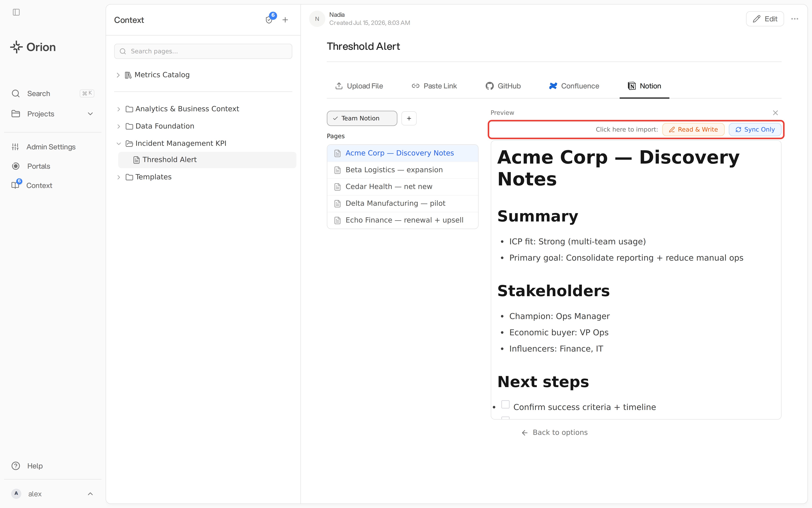
Task: Select Acme Corp — Discovery Notes page
Action: [403, 153]
